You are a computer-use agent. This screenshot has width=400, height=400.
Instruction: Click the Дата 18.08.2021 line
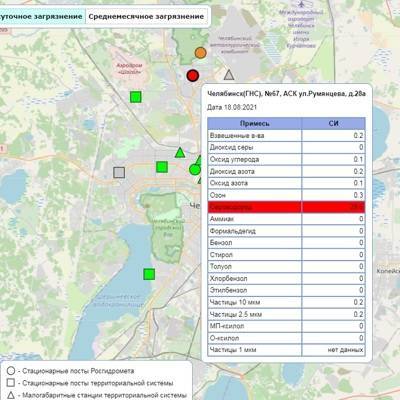click(232, 107)
